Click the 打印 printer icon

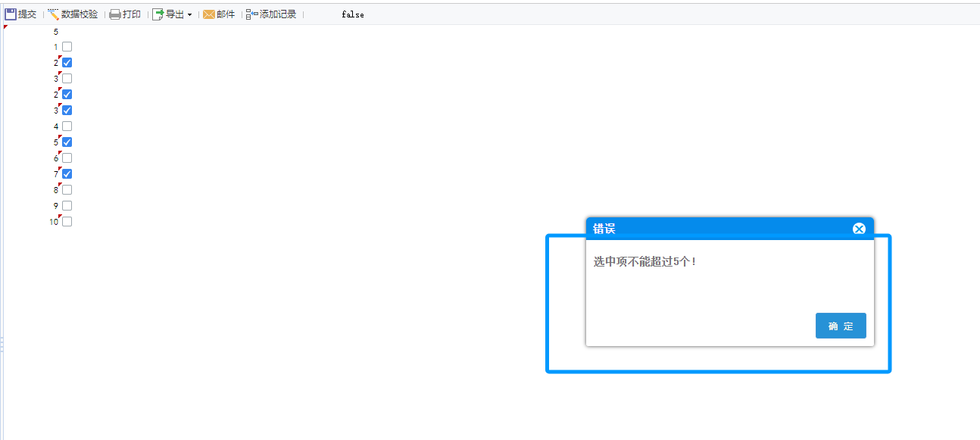point(115,14)
